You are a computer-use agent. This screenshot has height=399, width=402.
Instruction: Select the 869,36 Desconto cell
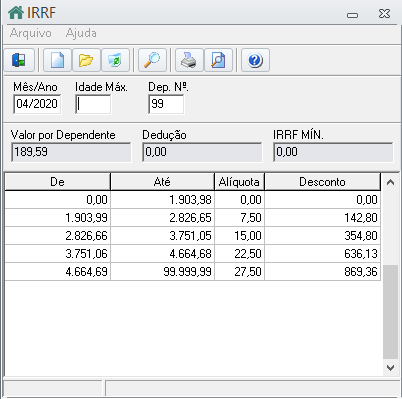point(322,272)
